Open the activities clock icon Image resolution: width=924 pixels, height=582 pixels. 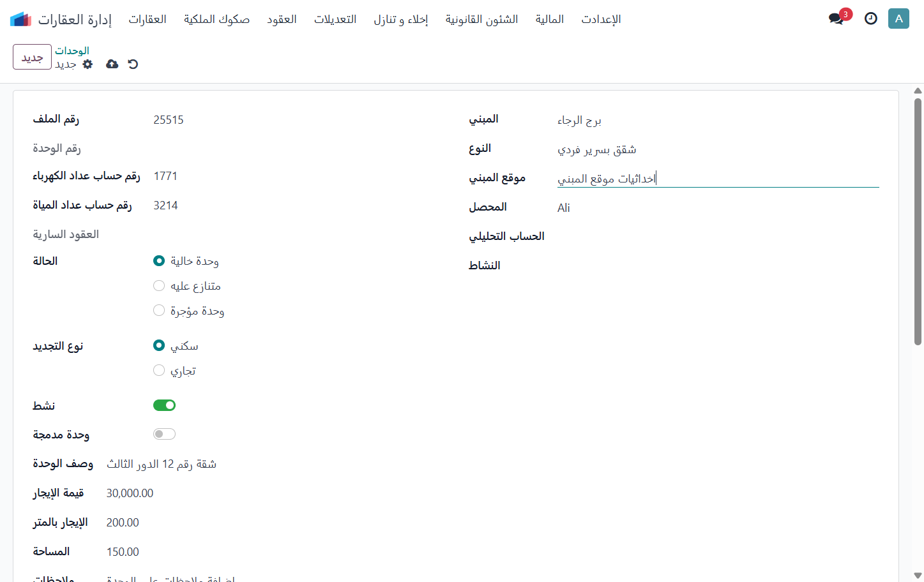(x=870, y=19)
